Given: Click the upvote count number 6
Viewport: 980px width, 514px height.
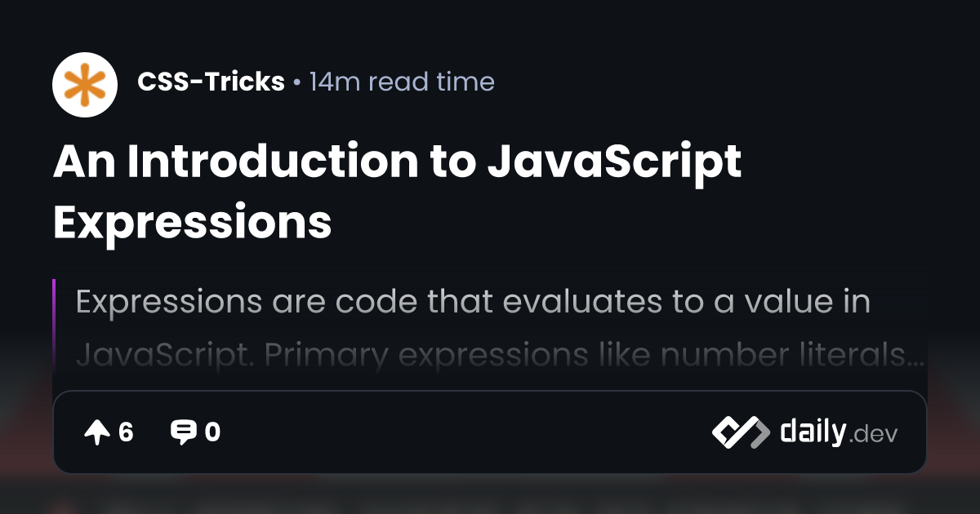Looking at the screenshot, I should [x=126, y=432].
